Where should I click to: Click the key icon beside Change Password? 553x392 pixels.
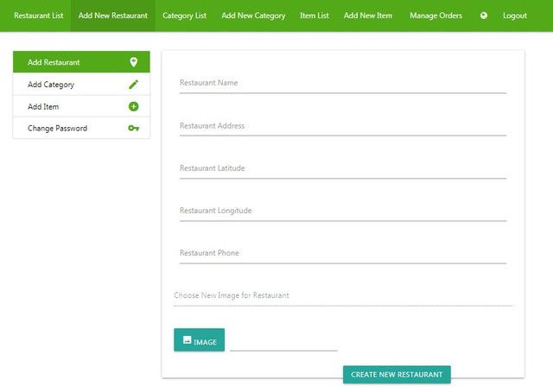[134, 129]
